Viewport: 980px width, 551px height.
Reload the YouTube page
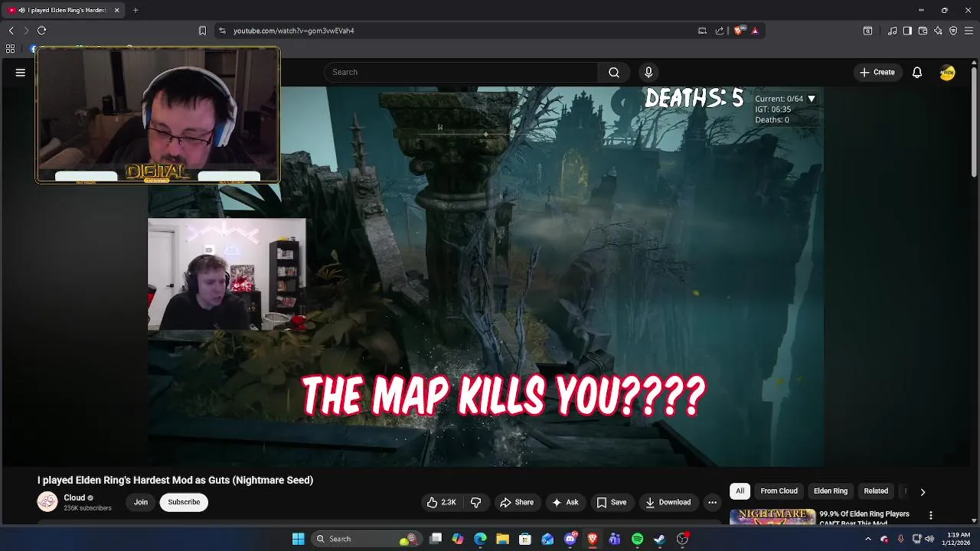pyautogui.click(x=41, y=31)
